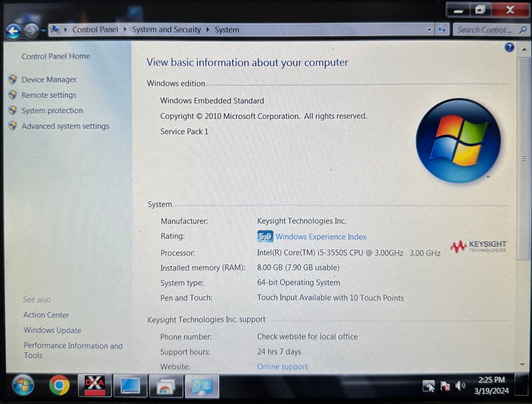Click the vertical scrollbar thumb
532x404 pixels.
tap(524, 159)
